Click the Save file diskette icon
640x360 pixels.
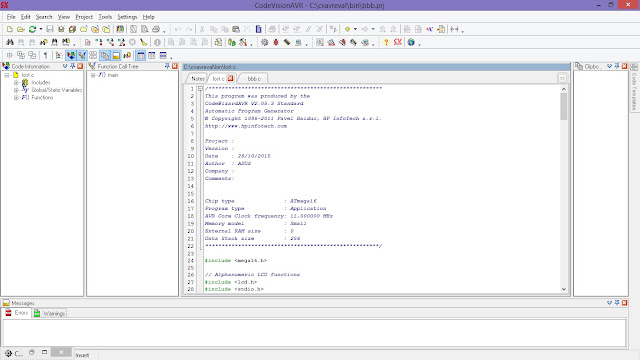click(49, 29)
